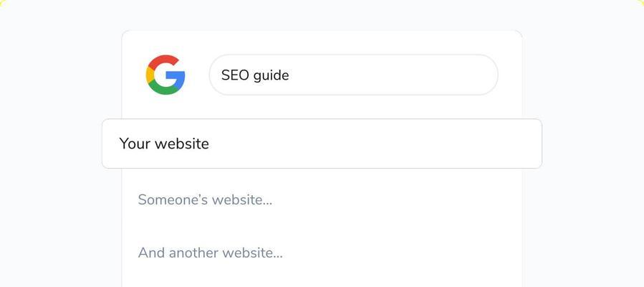The height and width of the screenshot is (287, 644).
Task: Click the Google G logo
Action: point(165,75)
